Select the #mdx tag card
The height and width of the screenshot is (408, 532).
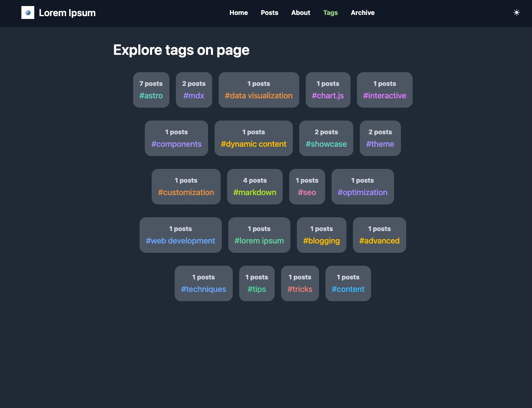(x=194, y=90)
